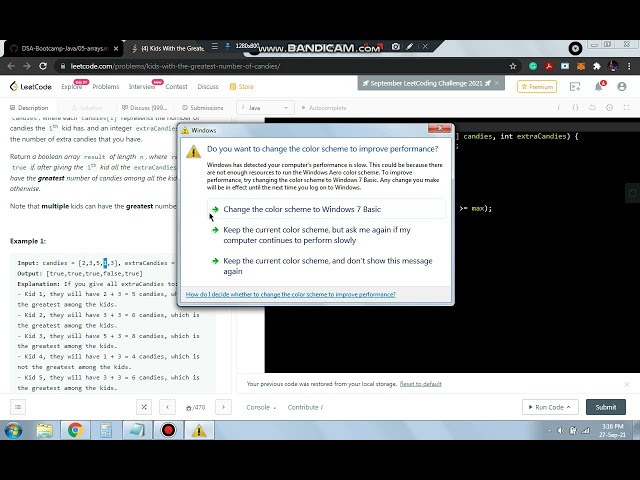Open the Chrome three-dot menu
This screenshot has width=640, height=480.
click(x=629, y=66)
